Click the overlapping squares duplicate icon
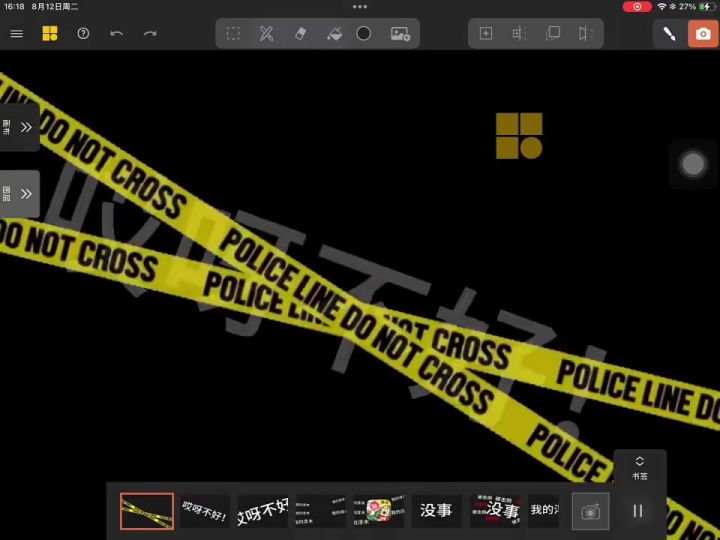 point(553,34)
